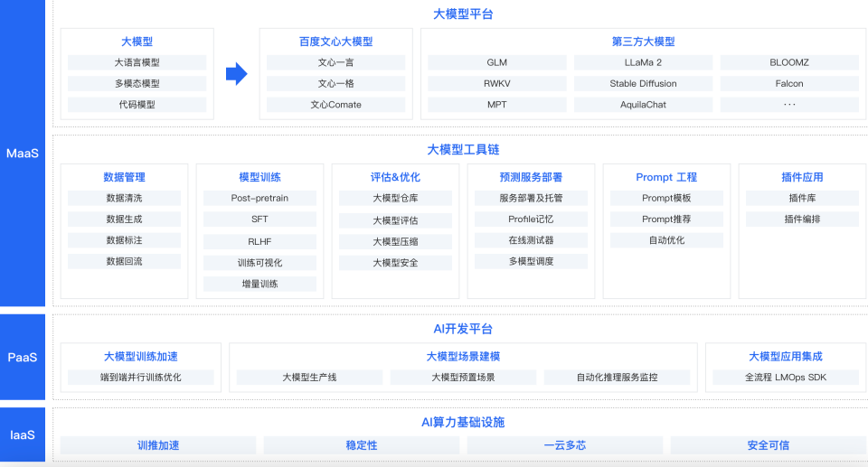Click 自动化推理服务监控
868x467 pixels.
[618, 378]
